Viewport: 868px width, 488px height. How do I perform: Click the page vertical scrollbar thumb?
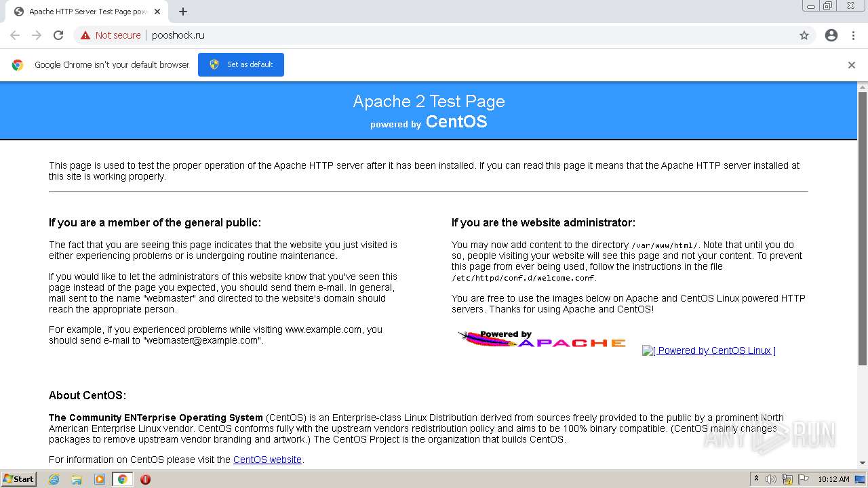[x=863, y=228]
